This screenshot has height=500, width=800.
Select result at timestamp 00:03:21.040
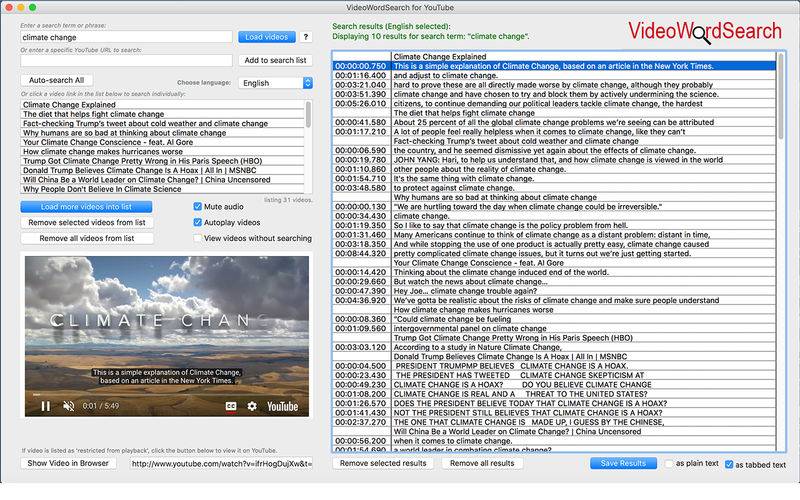(x=555, y=85)
